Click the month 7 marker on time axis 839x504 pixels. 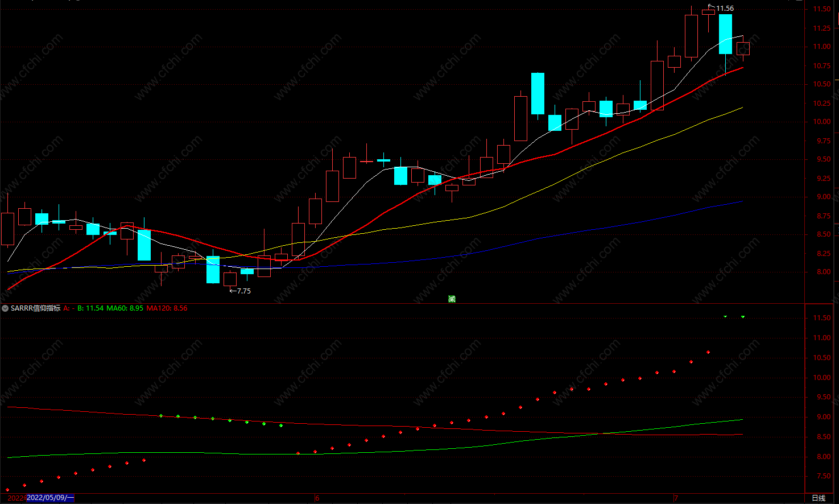coord(676,498)
